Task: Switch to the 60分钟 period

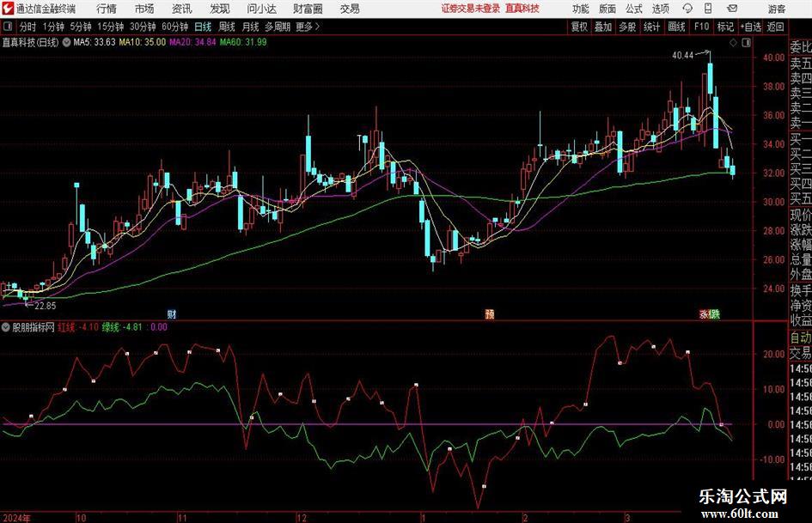Action: click(x=174, y=27)
